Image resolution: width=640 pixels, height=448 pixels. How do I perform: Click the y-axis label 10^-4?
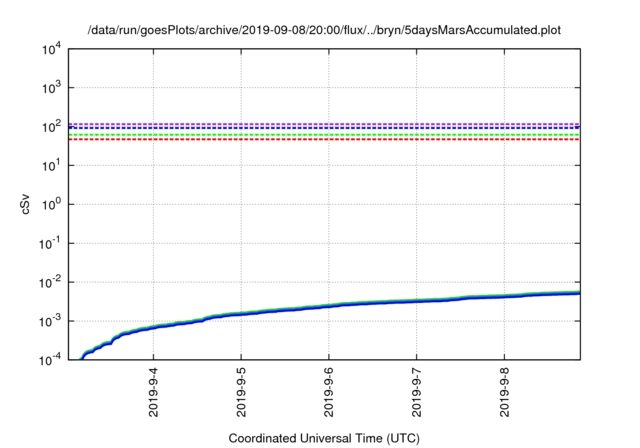[x=50, y=360]
